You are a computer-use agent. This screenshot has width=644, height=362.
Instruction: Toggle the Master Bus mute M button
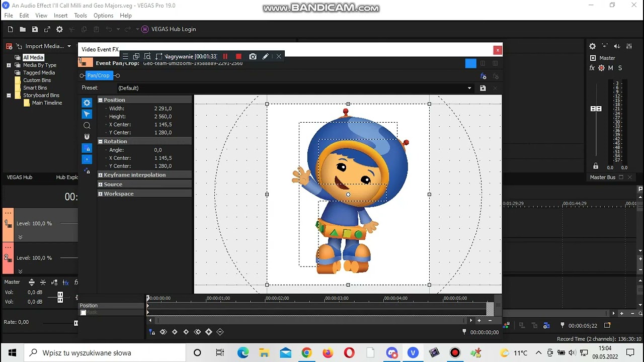[x=611, y=68]
